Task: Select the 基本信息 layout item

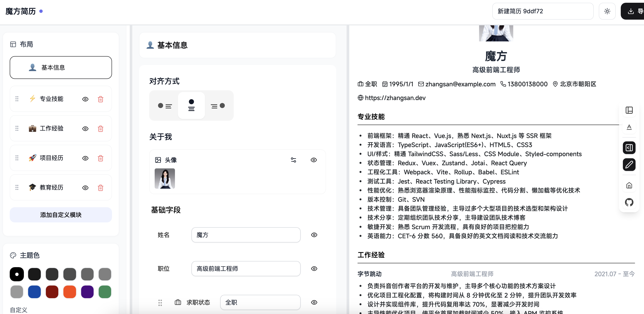Action: click(61, 67)
